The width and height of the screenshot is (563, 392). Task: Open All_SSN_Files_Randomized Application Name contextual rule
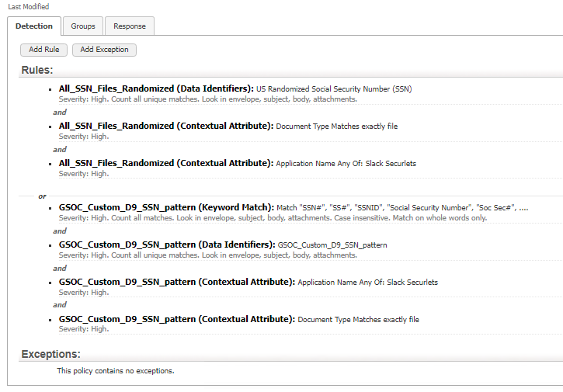coord(166,163)
